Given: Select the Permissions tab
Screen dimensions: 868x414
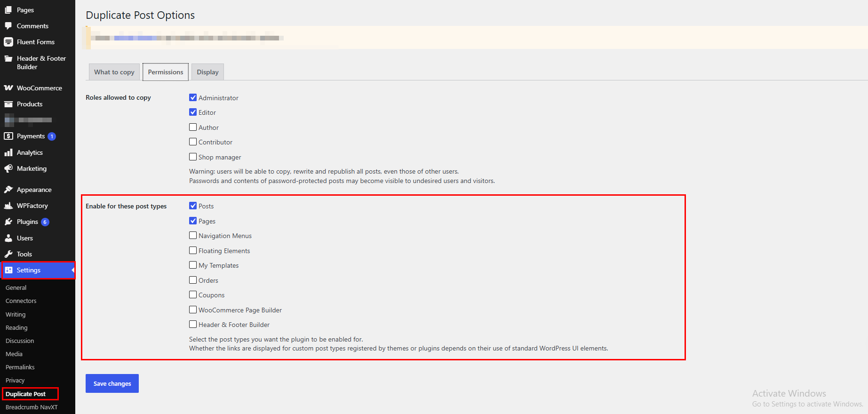Looking at the screenshot, I should click(x=166, y=72).
